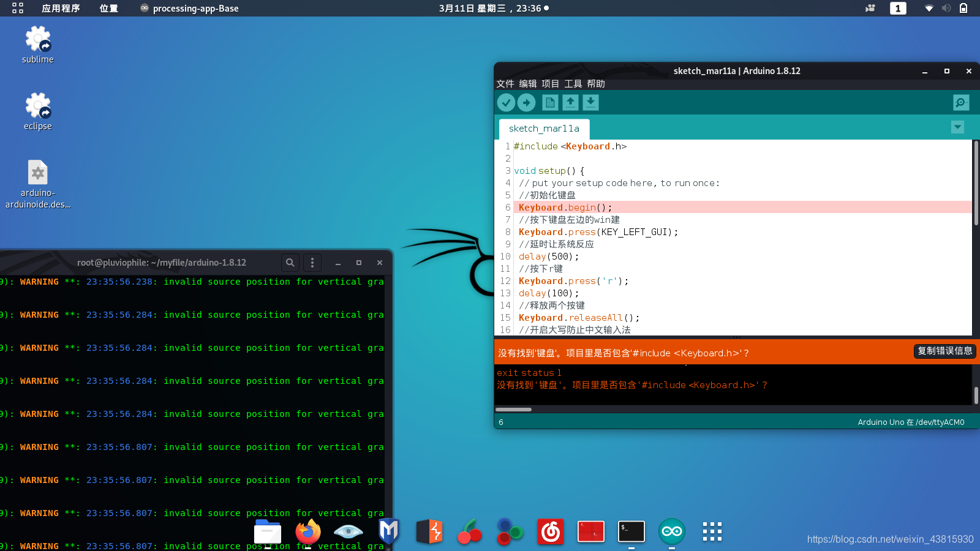Click the network wifi tray icon
Viewport: 980px width, 551px height.
coord(929,8)
